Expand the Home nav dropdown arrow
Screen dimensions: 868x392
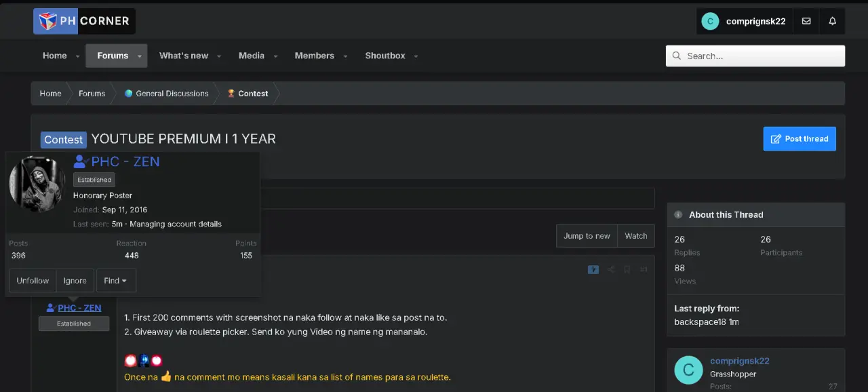pyautogui.click(x=78, y=56)
